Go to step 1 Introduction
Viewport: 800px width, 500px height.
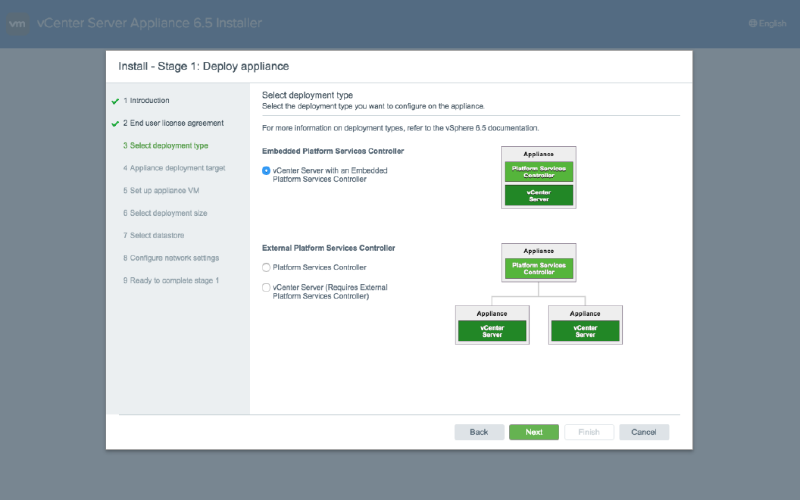pyautogui.click(x=146, y=101)
